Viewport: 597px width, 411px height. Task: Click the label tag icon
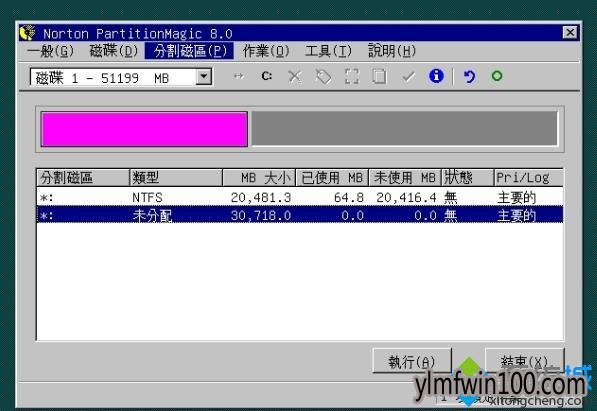point(323,77)
